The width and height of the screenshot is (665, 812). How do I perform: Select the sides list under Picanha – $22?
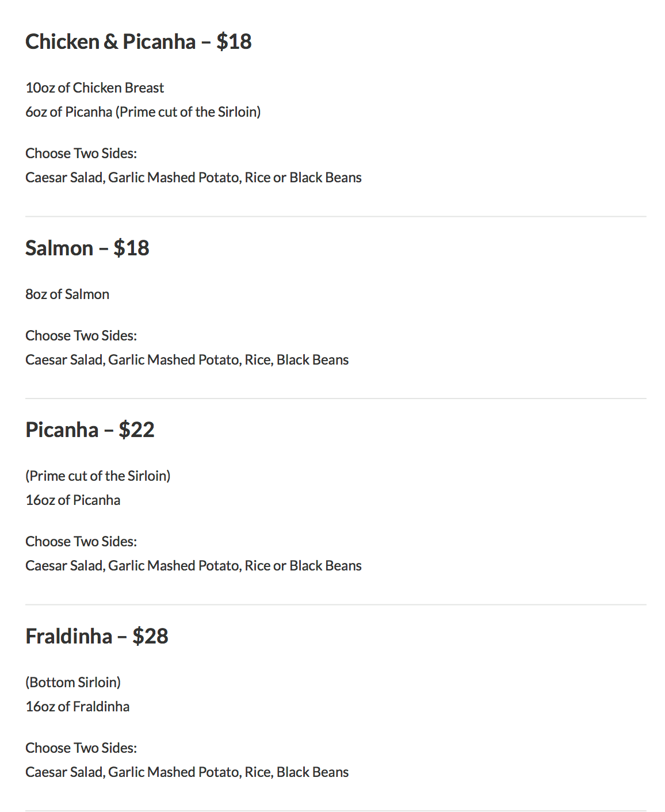click(193, 565)
